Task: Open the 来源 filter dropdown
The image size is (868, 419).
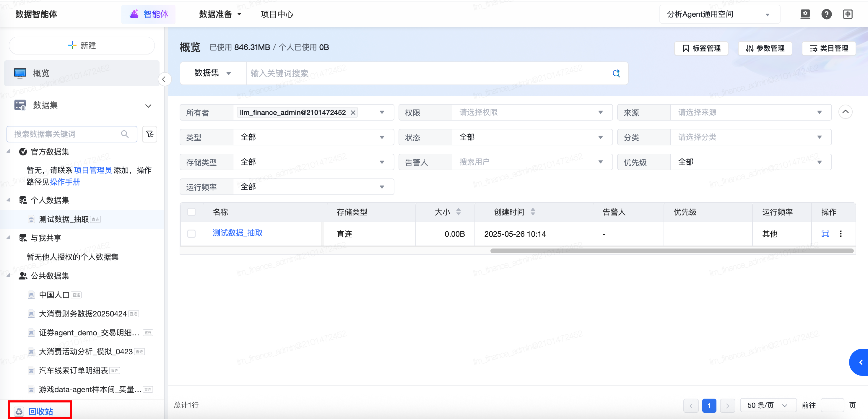Action: tap(751, 113)
